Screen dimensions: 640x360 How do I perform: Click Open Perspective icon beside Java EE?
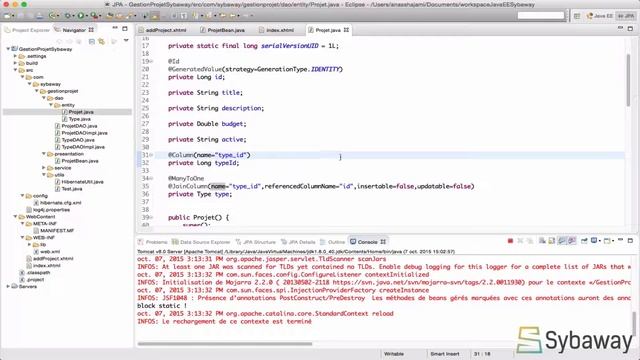[577, 16]
